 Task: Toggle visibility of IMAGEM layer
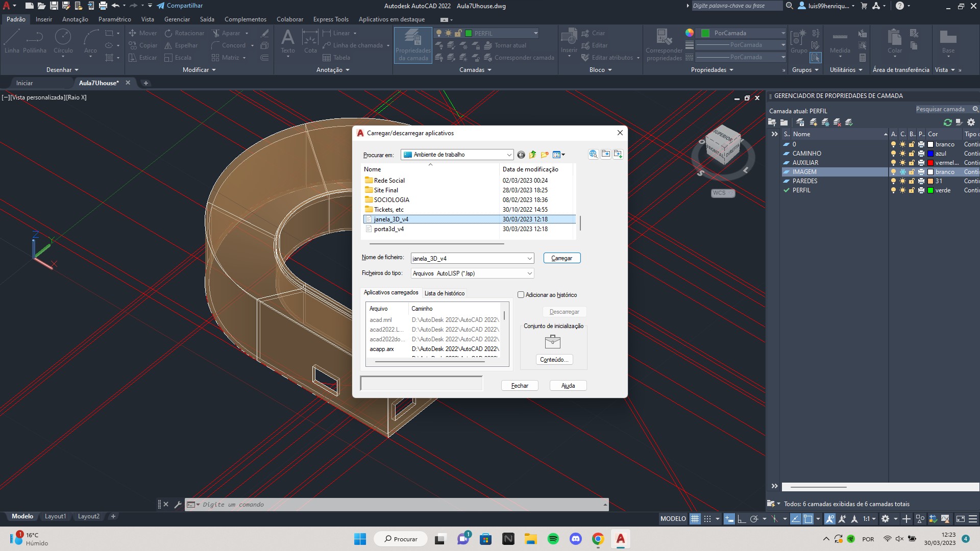893,171
